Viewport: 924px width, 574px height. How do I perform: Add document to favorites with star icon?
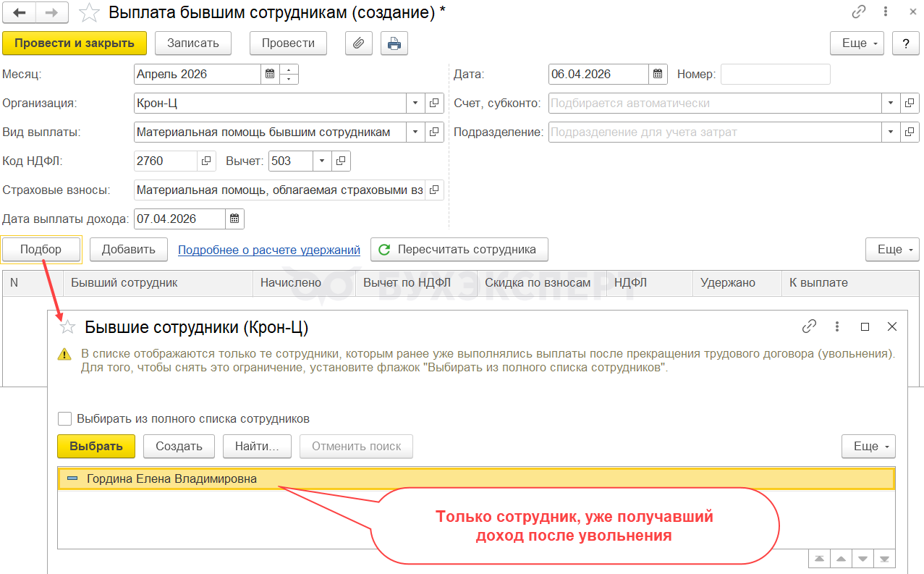tap(89, 12)
